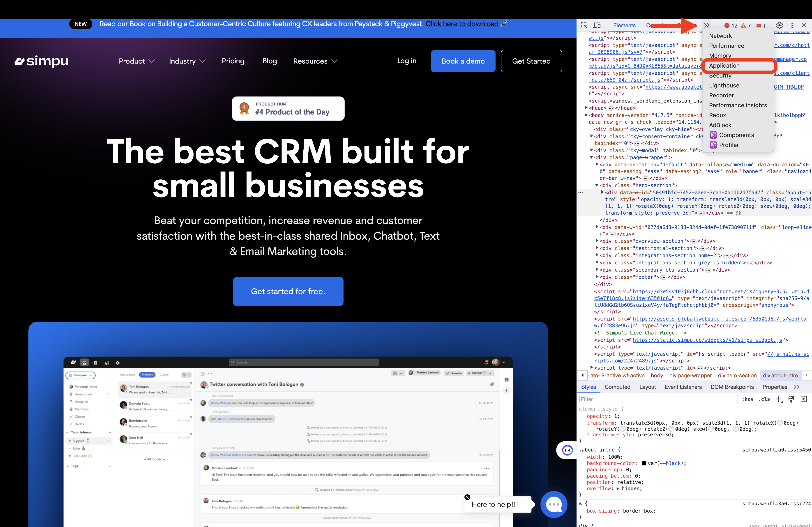This screenshot has height=527, width=812.
Task: Click the black background-color swatch
Action: tap(644, 463)
